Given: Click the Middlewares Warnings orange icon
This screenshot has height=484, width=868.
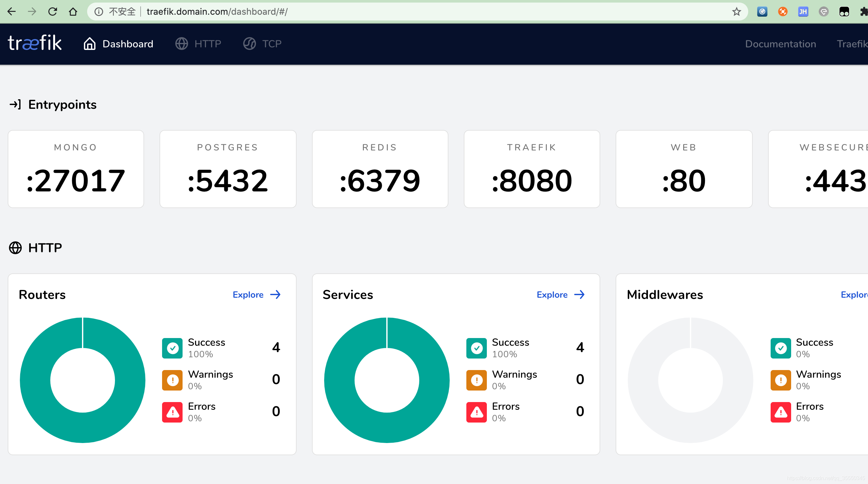Looking at the screenshot, I should pos(781,380).
